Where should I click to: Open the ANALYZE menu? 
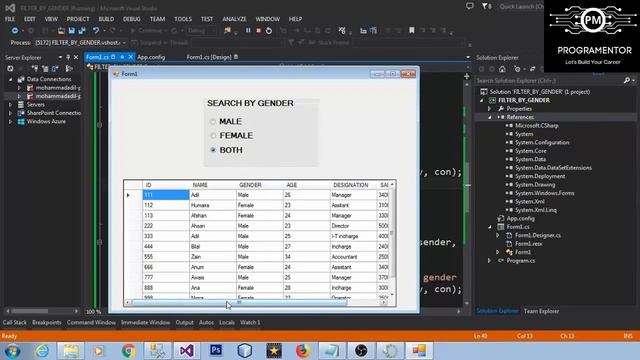(234, 19)
